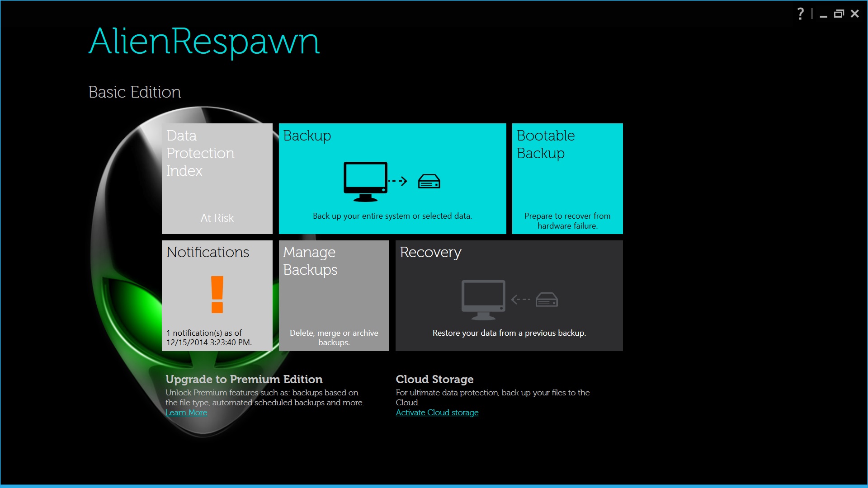This screenshot has width=868, height=488.
Task: Restore the window with the restore button
Action: [839, 14]
